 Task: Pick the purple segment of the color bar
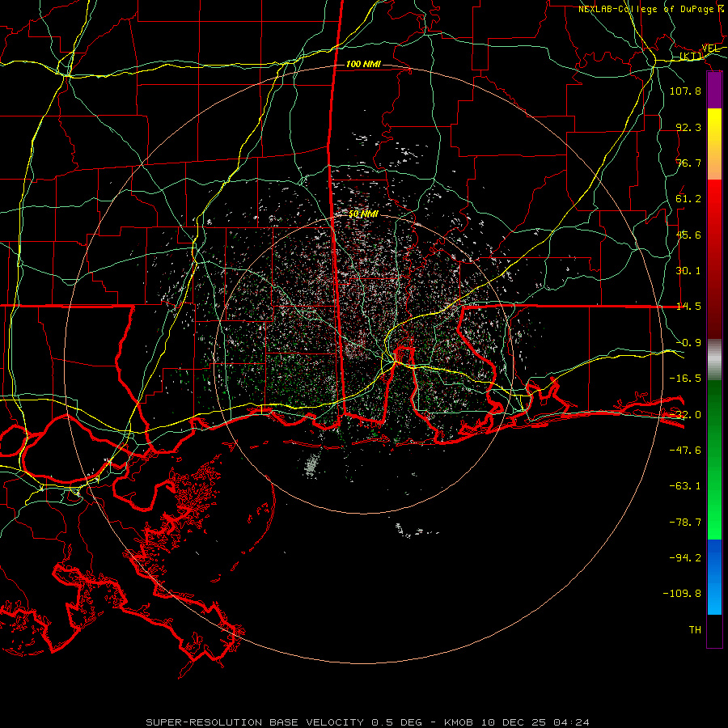tap(714, 90)
